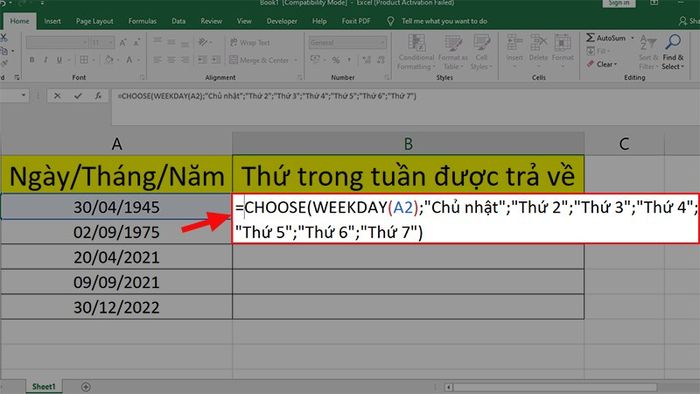Open the Foxit PDF tab

[x=356, y=21]
